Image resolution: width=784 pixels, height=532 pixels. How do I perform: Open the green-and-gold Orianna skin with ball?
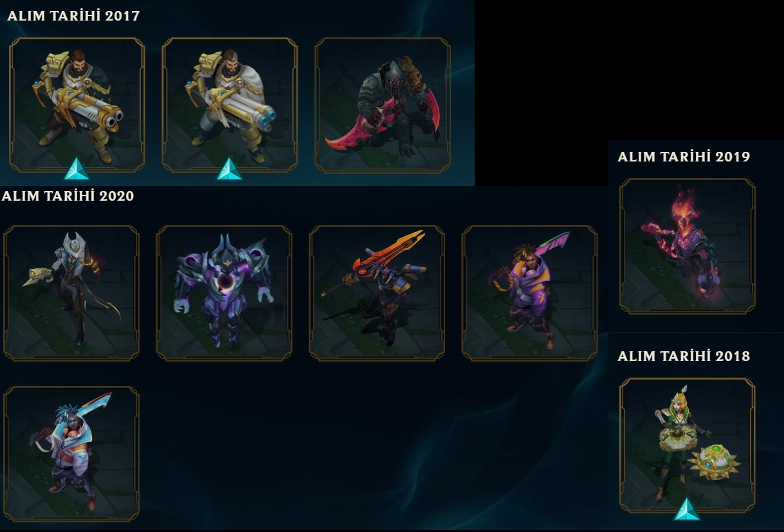coord(688,445)
